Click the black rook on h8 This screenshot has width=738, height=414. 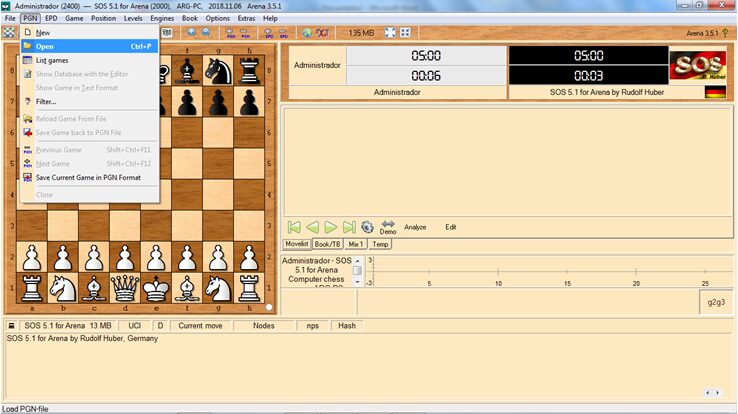(x=249, y=71)
